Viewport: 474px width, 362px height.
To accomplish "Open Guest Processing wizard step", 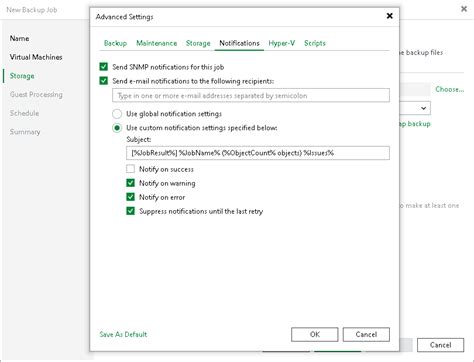I will tap(36, 95).
